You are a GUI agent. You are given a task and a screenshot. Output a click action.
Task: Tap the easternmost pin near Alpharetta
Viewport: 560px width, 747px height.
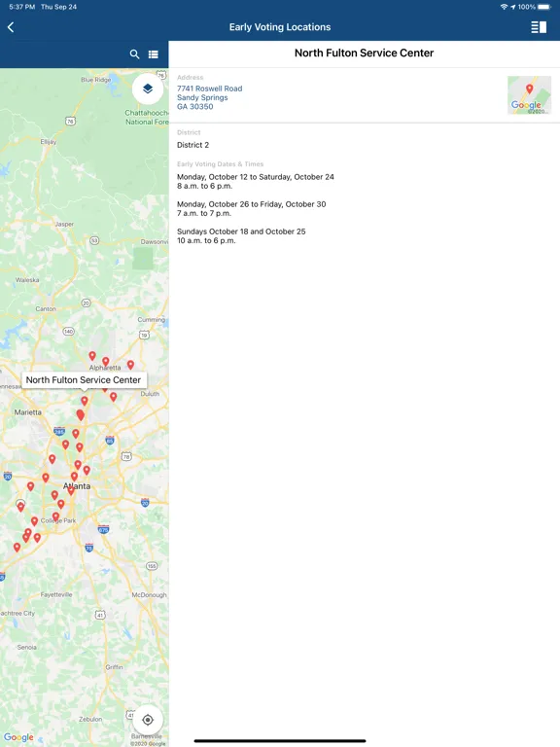pyautogui.click(x=130, y=365)
